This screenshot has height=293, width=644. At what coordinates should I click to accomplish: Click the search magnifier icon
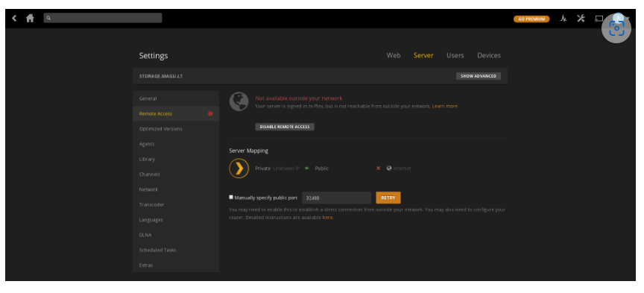point(48,18)
